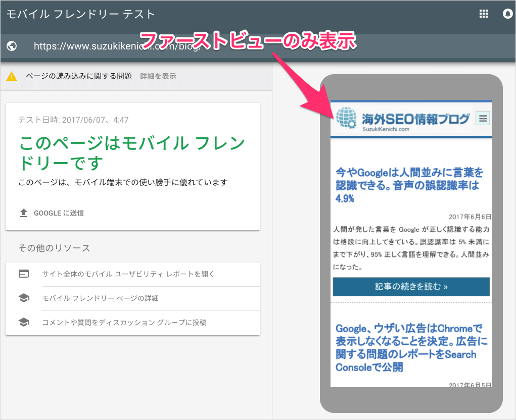Click 記事の続きを読む button in preview
This screenshot has height=420, width=516.
tap(411, 287)
